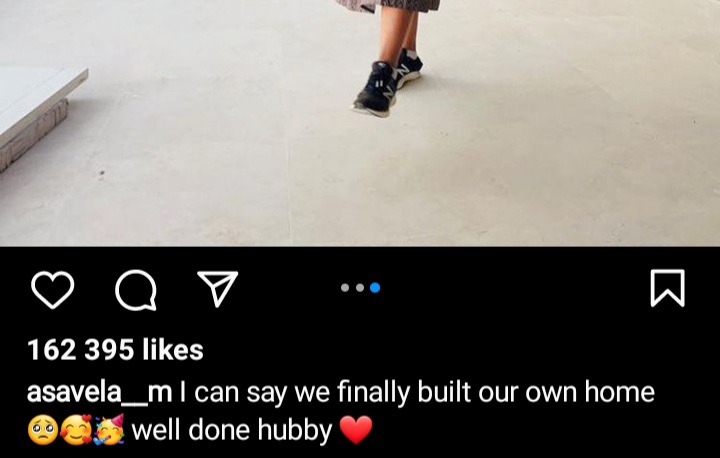This screenshot has height=458, width=720.
Task: Tap the party face emoji in the caption
Action: coord(109,430)
